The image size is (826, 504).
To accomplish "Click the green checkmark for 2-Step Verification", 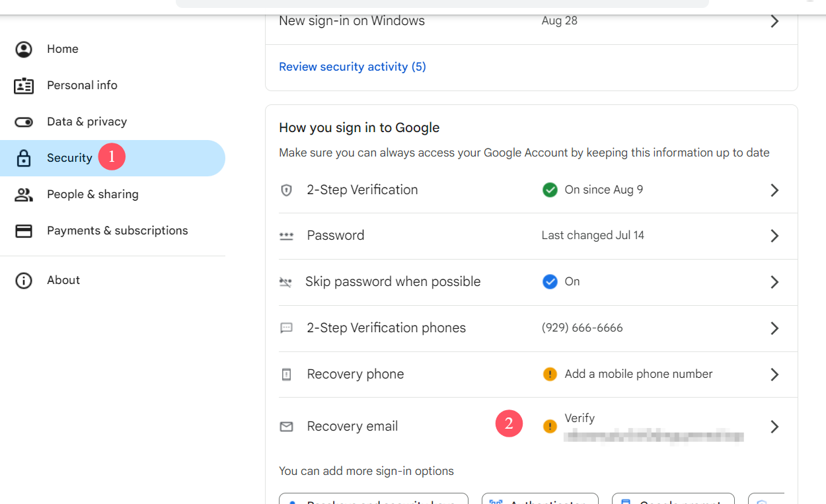I will 550,190.
